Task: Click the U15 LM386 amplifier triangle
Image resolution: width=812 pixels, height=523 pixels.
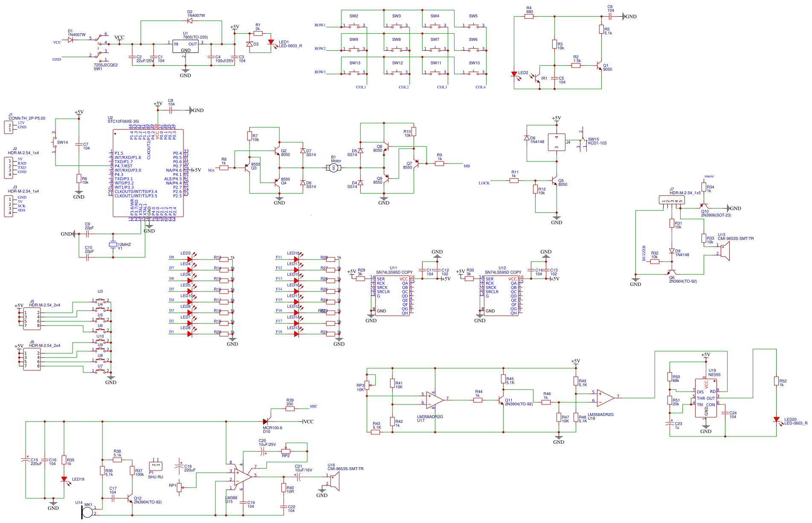Action: coord(243,477)
